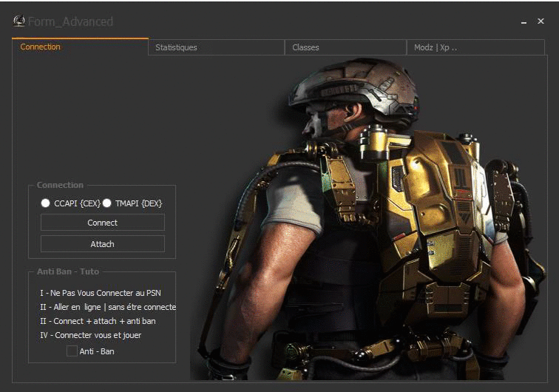Switch to the Connection tab
Screen dimensions: 559x392
[x=80, y=47]
